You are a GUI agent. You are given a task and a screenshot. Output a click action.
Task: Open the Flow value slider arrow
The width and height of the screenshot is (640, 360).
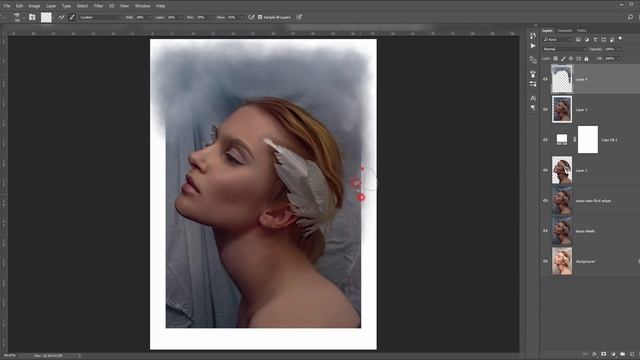(241, 17)
